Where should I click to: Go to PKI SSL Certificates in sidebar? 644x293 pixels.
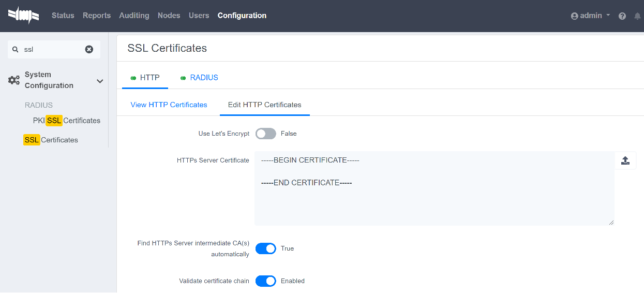coord(66,121)
